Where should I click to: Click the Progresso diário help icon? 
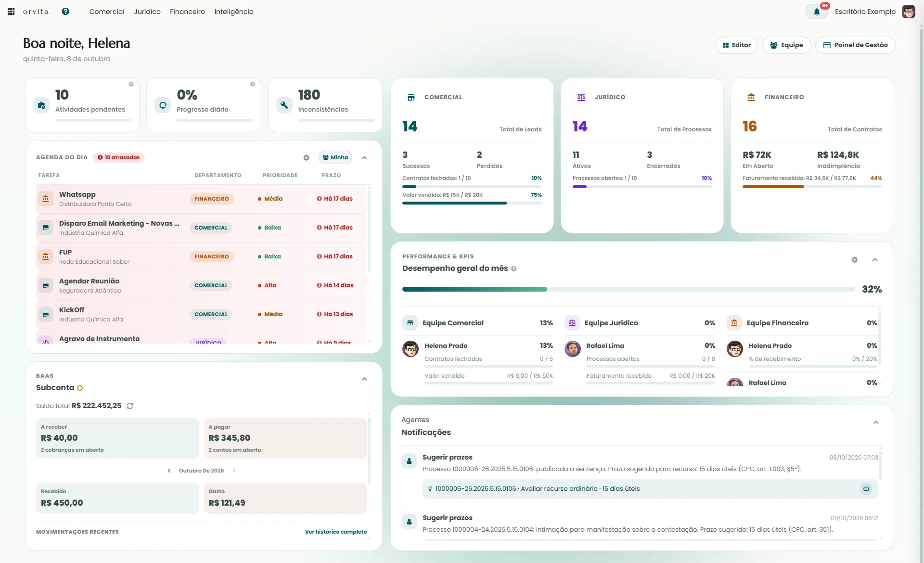coord(253,84)
